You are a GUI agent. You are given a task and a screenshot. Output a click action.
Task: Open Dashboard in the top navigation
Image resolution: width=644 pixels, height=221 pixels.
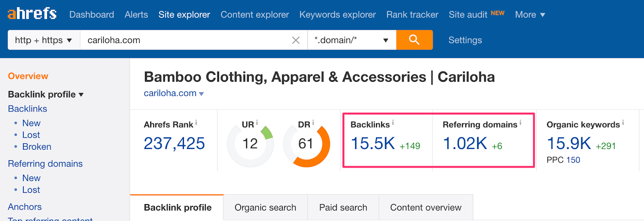pos(92,14)
